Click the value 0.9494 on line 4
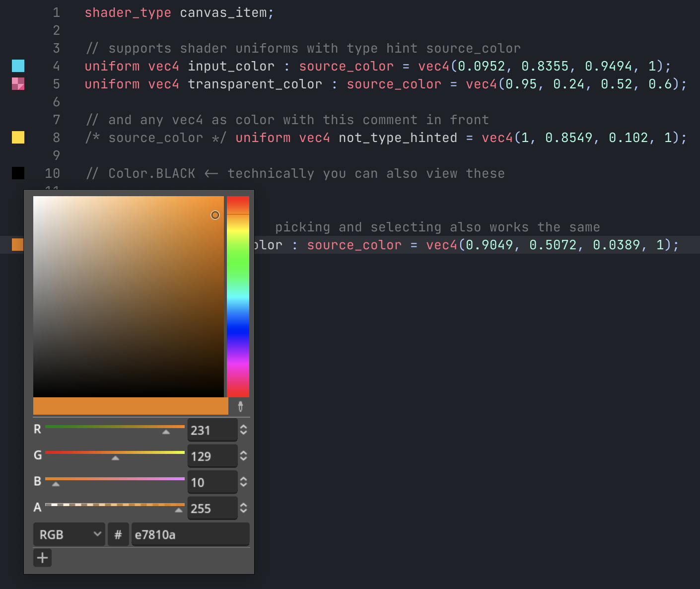Viewport: 700px width, 589px height. [x=608, y=66]
